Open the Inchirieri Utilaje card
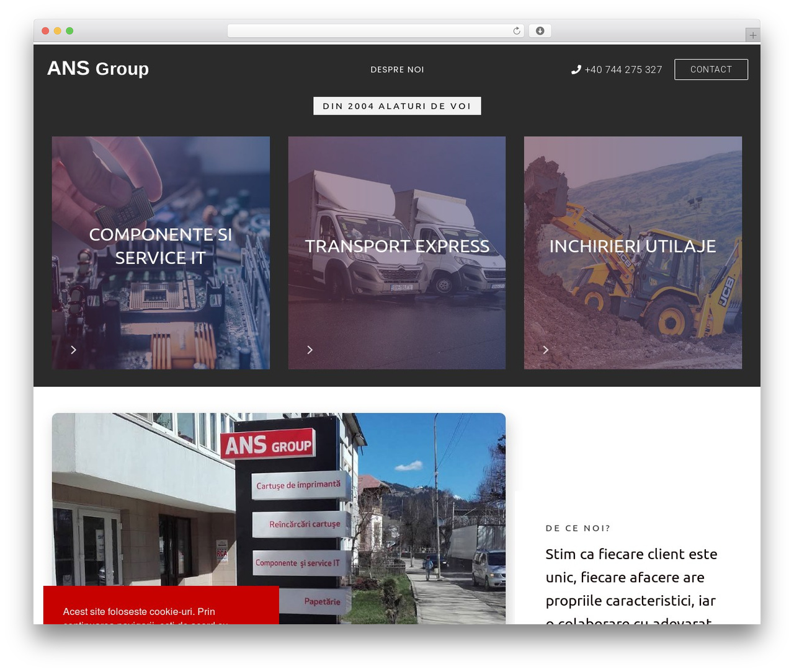 (633, 253)
